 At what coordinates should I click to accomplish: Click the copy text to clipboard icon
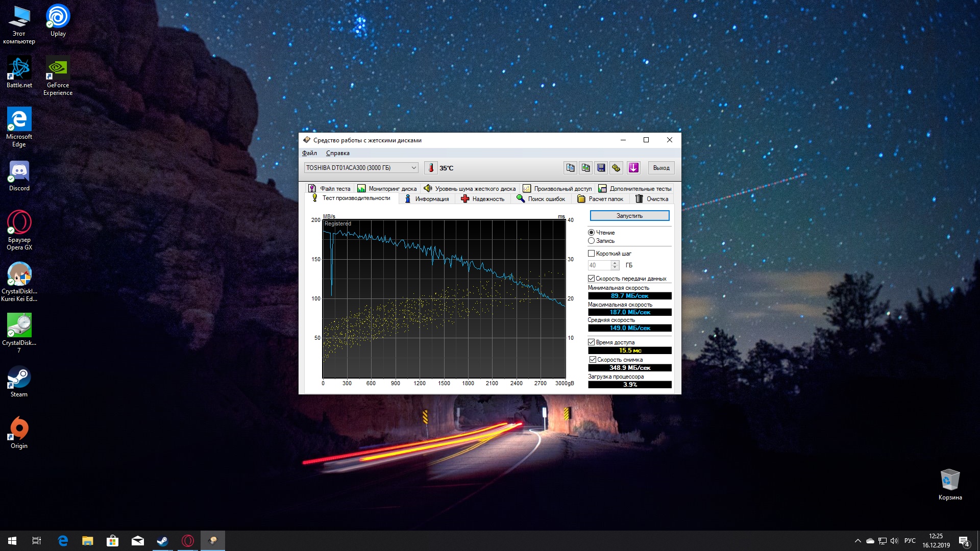point(570,168)
